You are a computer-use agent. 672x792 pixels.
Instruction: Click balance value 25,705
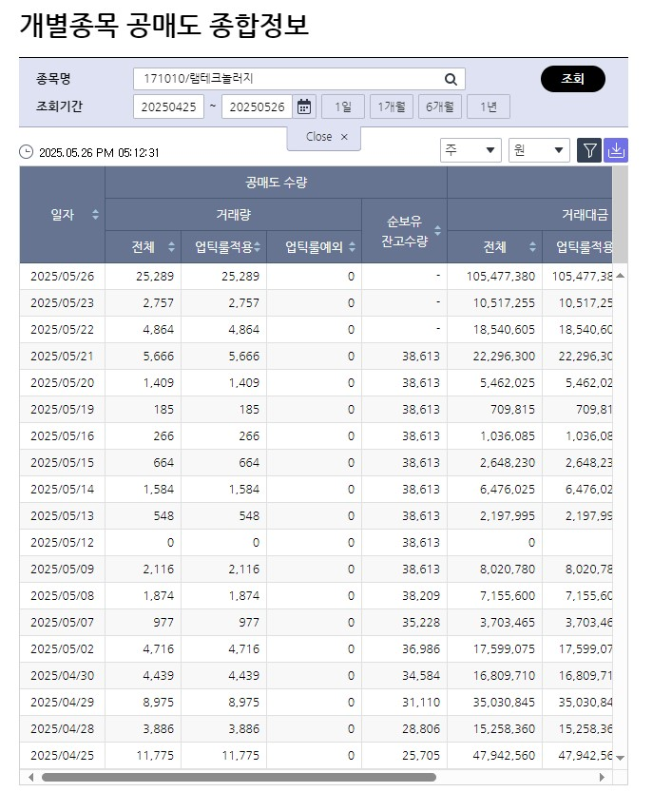tap(420, 756)
